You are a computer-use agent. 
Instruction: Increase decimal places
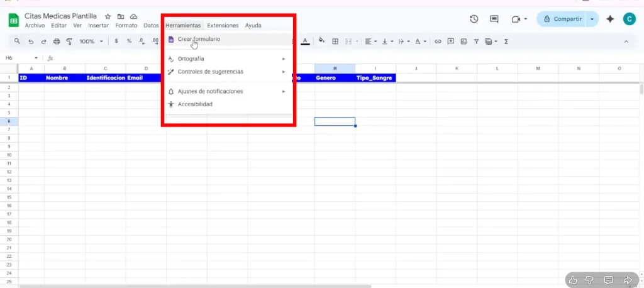[155, 41]
